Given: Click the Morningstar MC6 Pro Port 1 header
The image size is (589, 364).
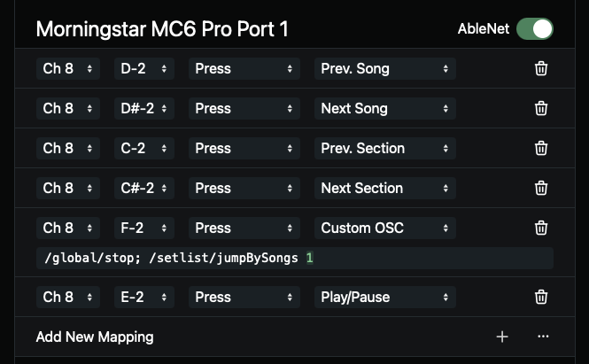Looking at the screenshot, I should 162,28.
